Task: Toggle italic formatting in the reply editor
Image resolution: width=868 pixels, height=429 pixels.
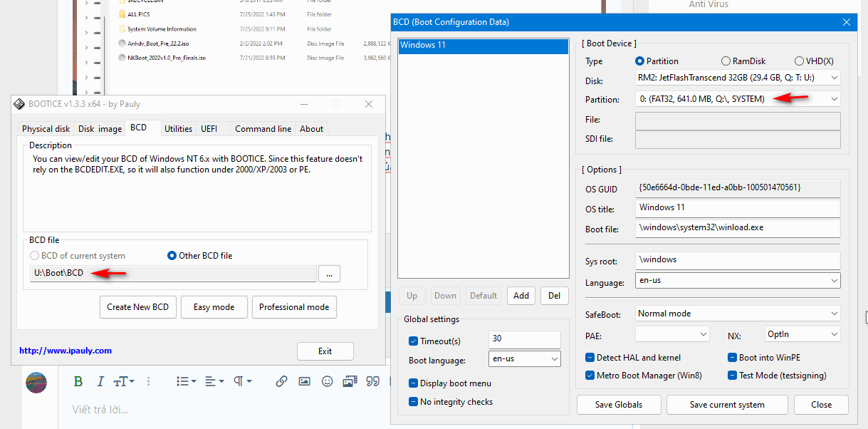Action: [x=100, y=381]
